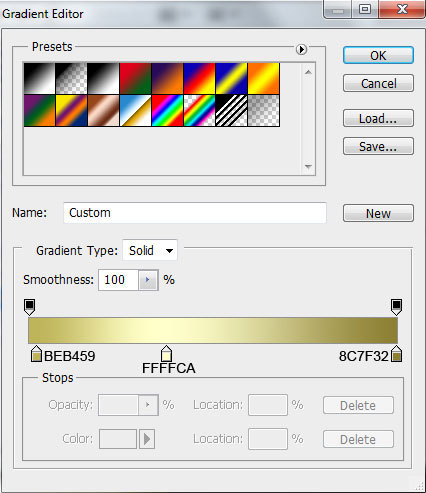Open the Load... gradient dialog
The image size is (426, 493).
378,118
